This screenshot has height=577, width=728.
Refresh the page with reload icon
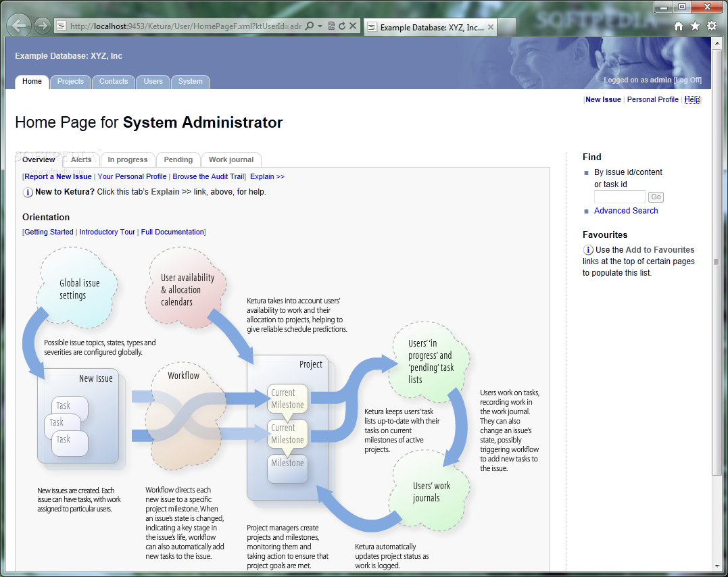click(x=342, y=26)
